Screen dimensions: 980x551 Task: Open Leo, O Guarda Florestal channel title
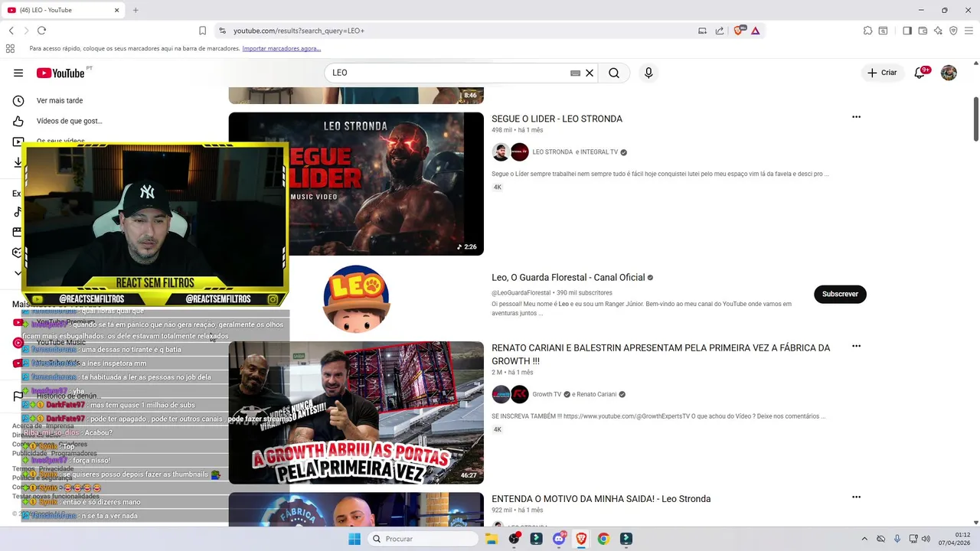coord(567,277)
